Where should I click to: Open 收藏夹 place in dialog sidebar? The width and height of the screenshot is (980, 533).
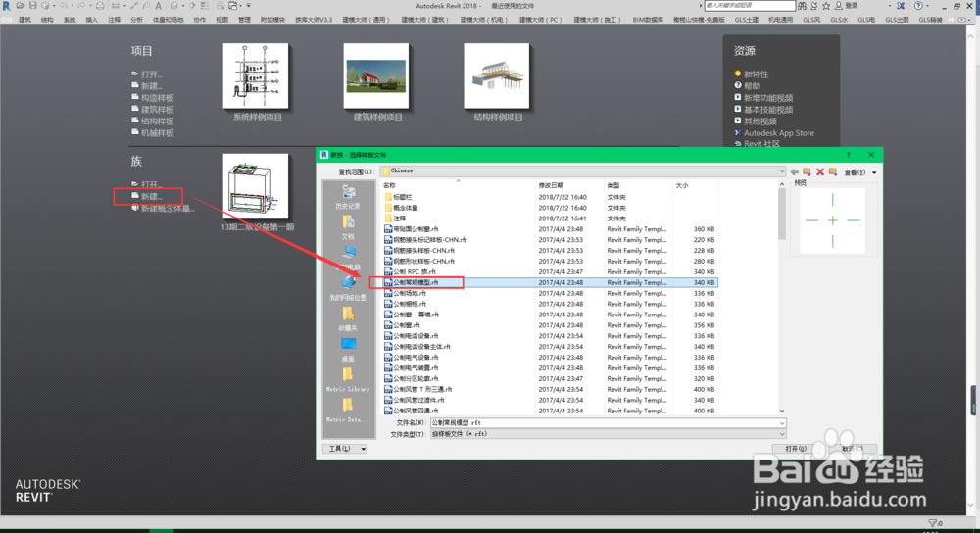348,319
